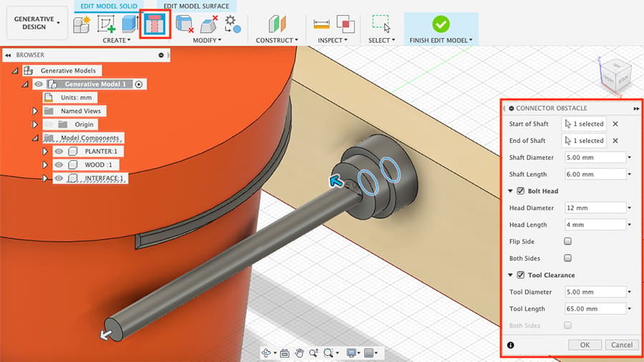Open Tool Diameter dropdown arrow
The image size is (644, 362).
pos(629,292)
